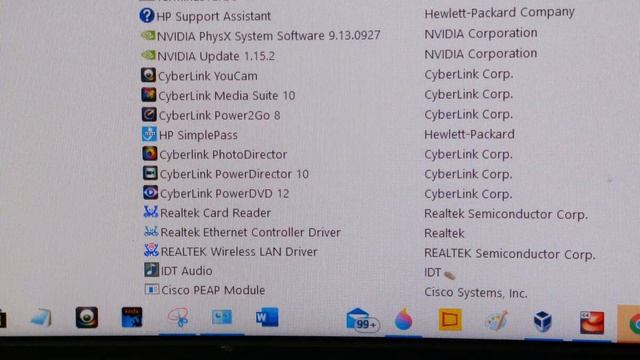This screenshot has height=360, width=640.
Task: Select REALTEK Wireless LAN Driver name
Action: coord(239,251)
